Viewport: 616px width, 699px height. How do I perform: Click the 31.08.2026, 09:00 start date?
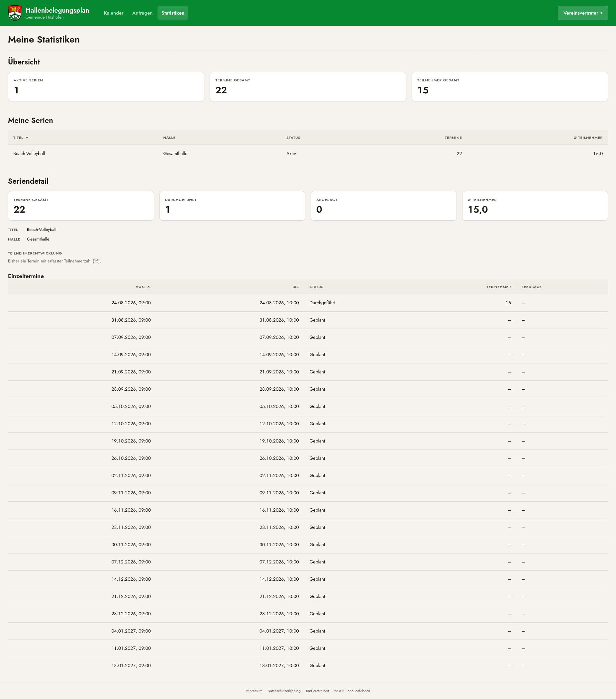[x=131, y=320]
